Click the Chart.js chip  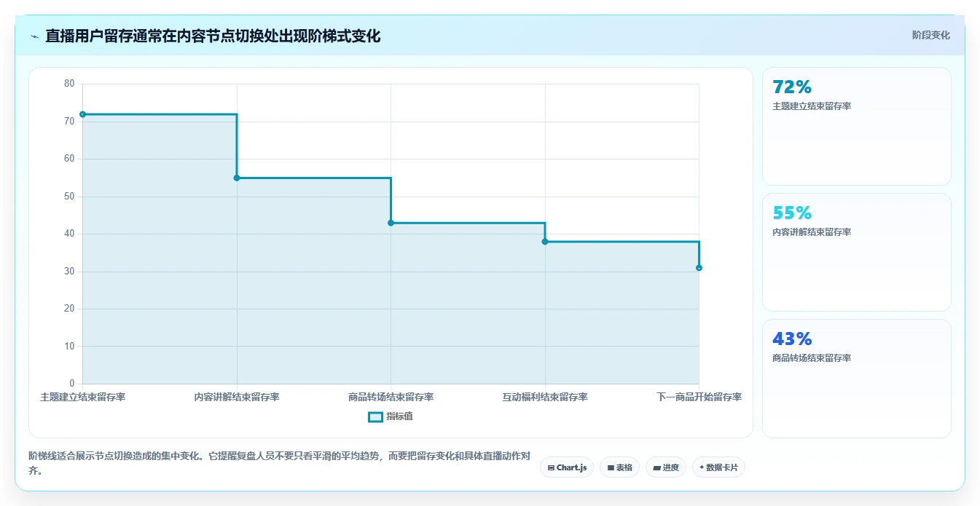[x=567, y=467]
